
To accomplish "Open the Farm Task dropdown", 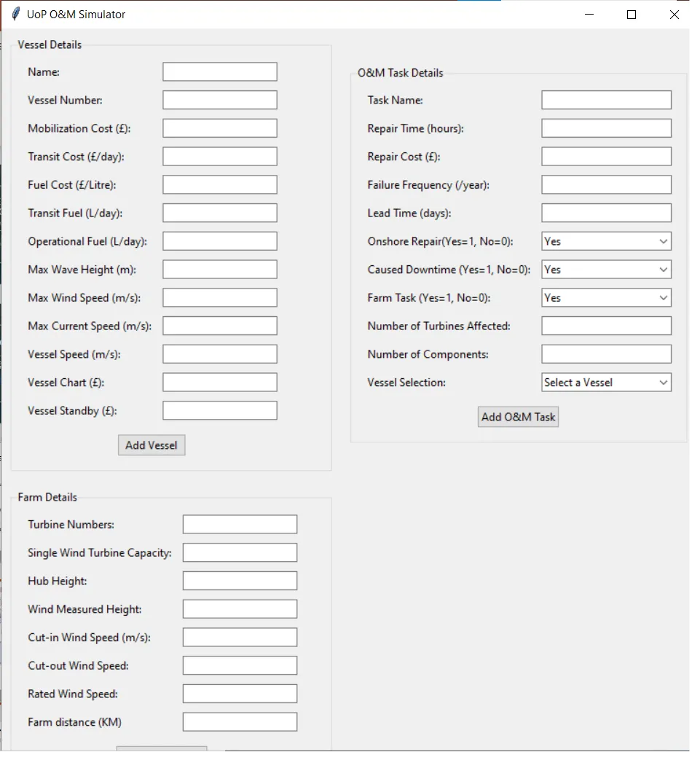I will pos(606,298).
